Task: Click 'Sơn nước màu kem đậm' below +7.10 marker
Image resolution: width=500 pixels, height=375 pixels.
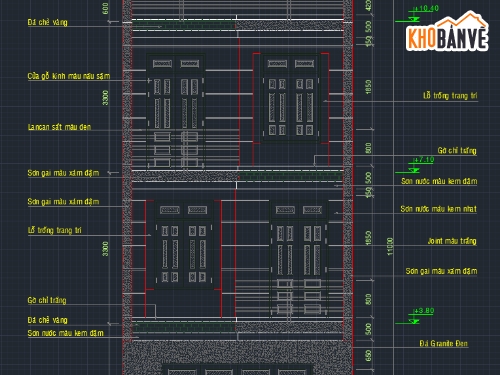Action: pos(439,181)
